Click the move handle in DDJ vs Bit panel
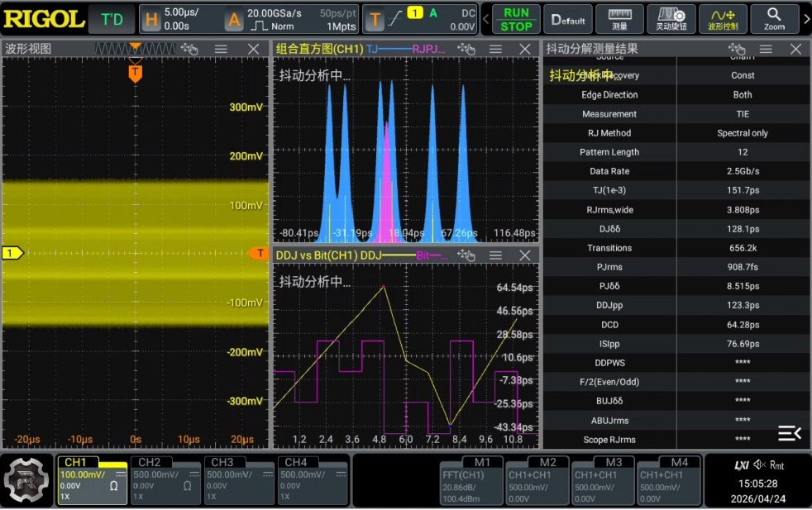 click(x=466, y=255)
